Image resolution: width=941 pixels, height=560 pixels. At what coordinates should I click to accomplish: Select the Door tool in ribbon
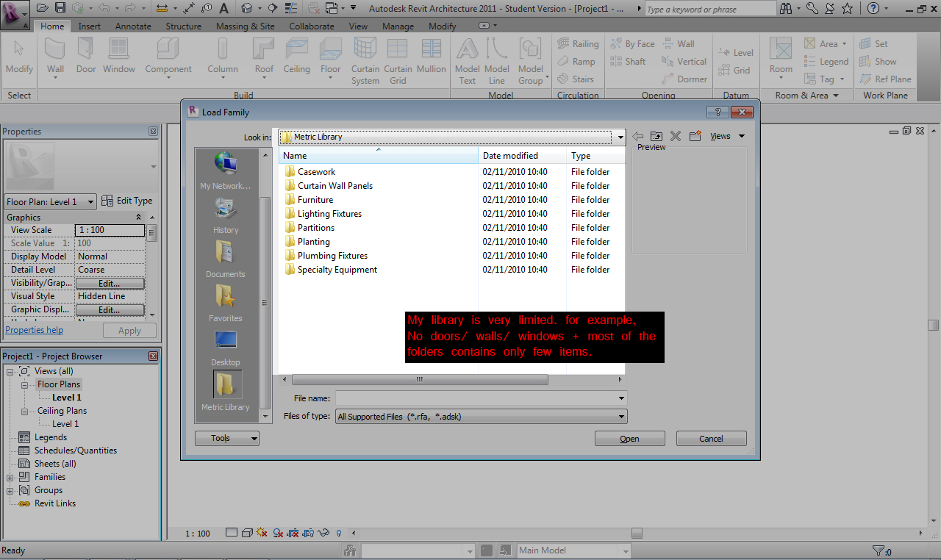click(x=86, y=57)
